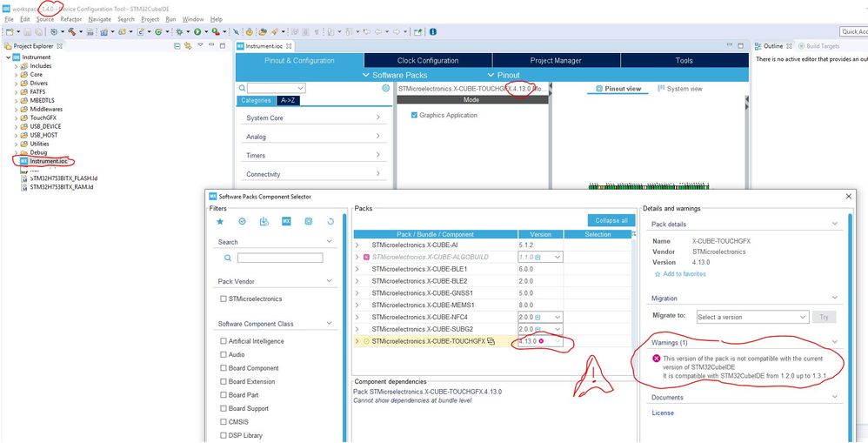Click the Filters search input field
This screenshot has height=443, width=868.
coord(280,258)
